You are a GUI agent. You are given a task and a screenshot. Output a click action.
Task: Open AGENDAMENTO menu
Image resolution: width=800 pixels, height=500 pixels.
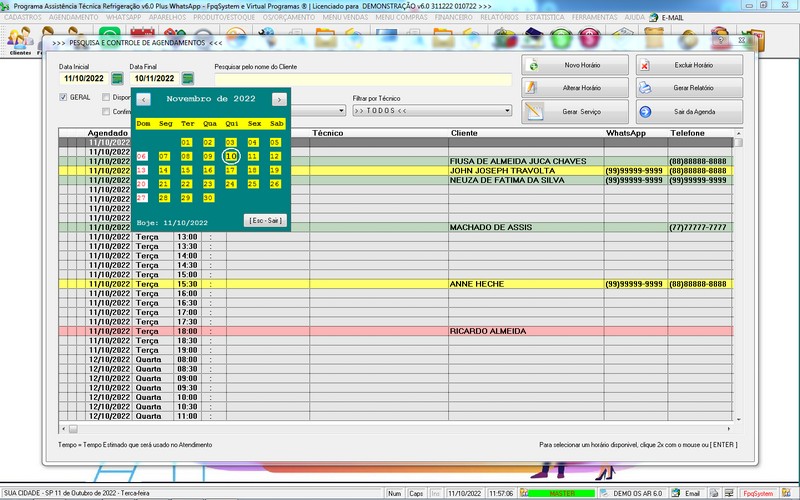pyautogui.click(x=73, y=17)
